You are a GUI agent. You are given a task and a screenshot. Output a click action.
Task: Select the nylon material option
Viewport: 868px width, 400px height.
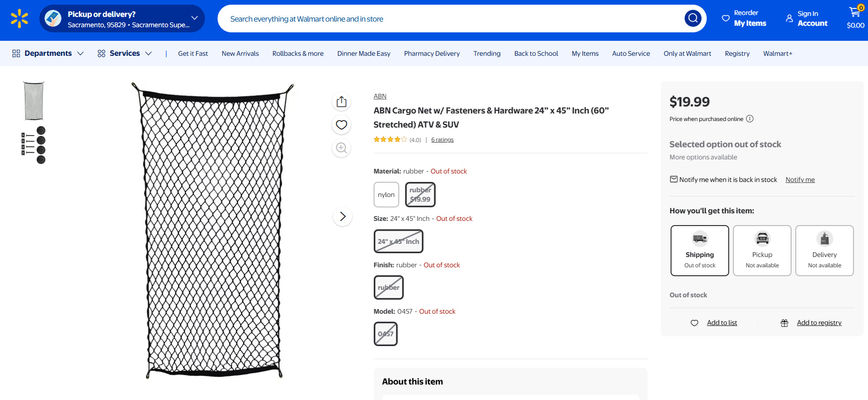pyautogui.click(x=386, y=195)
